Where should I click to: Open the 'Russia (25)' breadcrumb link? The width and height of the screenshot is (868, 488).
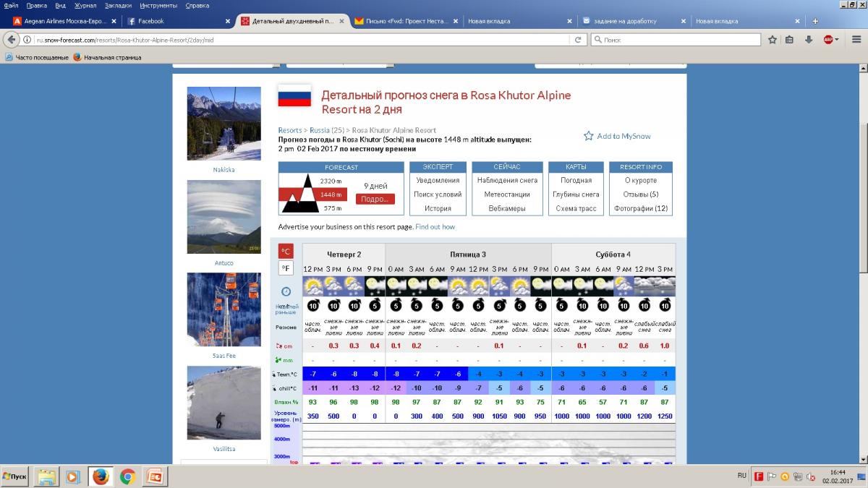(x=327, y=130)
